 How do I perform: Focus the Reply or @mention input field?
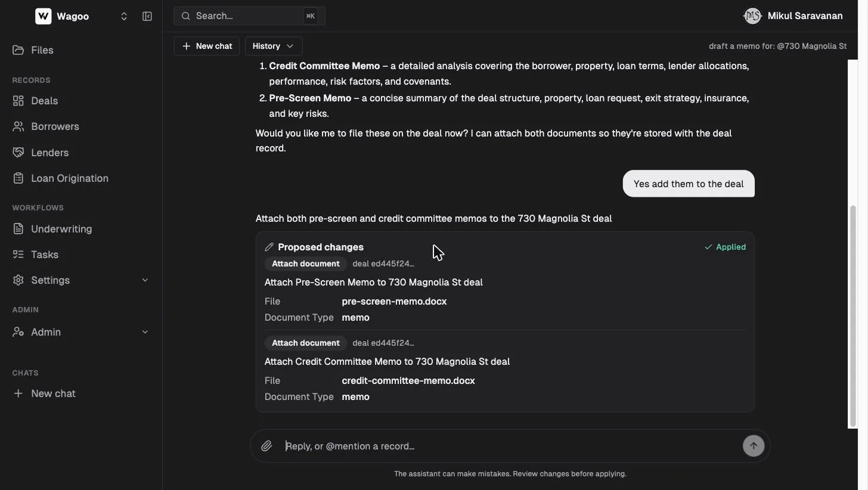click(x=510, y=446)
